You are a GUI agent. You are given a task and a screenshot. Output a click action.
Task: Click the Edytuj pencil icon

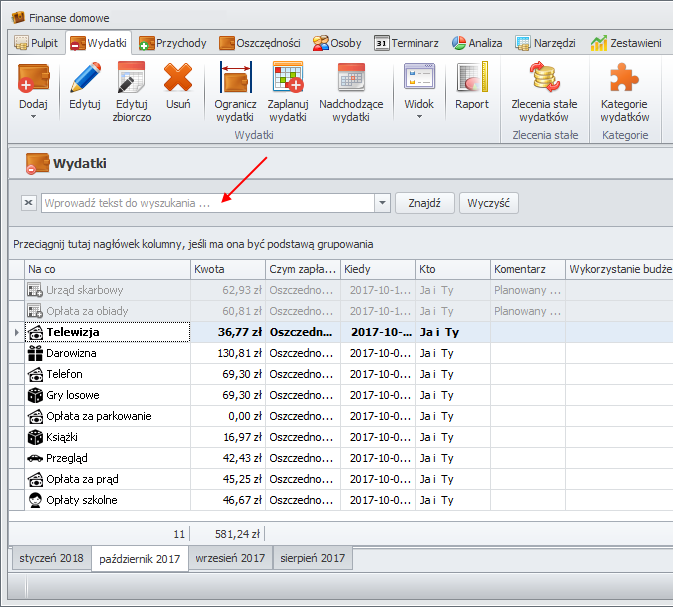tap(85, 79)
